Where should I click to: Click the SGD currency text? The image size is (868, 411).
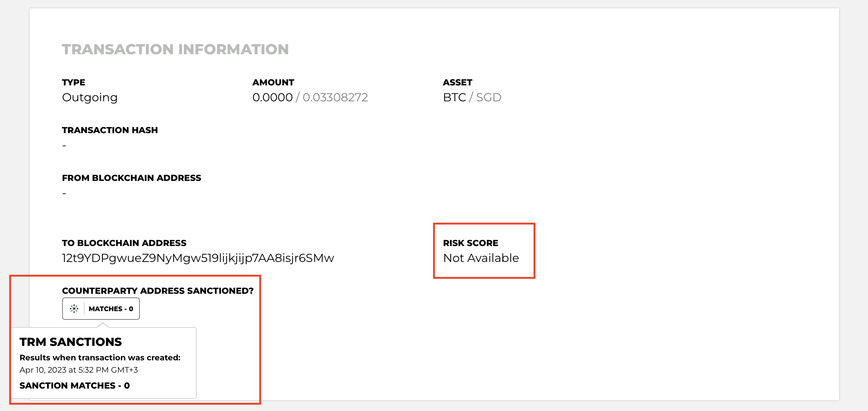click(x=489, y=97)
